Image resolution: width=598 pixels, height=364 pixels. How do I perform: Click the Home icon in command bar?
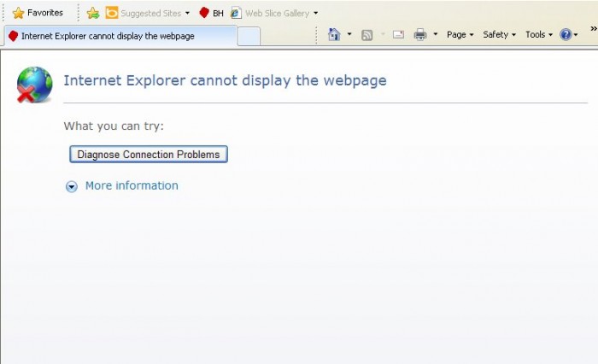335,34
